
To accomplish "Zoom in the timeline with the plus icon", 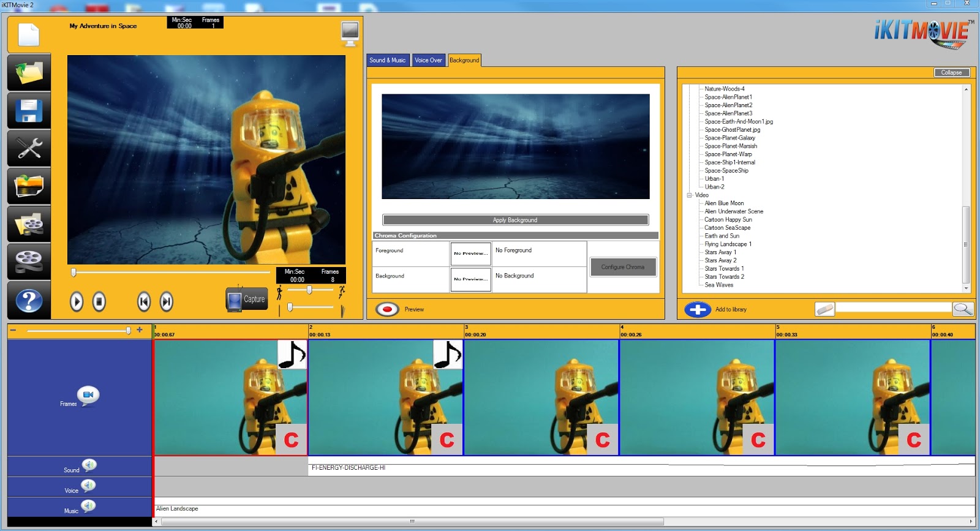I will pyautogui.click(x=140, y=330).
